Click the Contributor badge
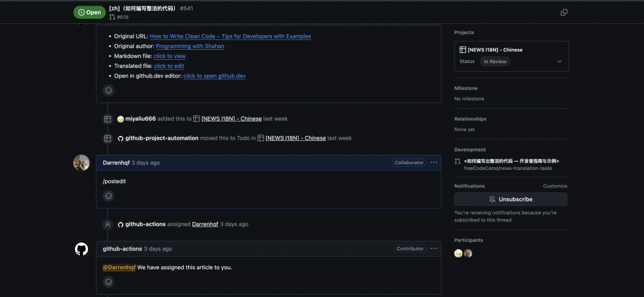This screenshot has height=297, width=644. 410,249
